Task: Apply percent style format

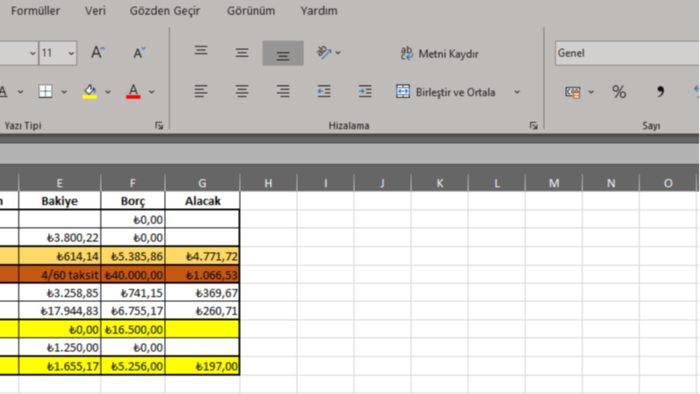Action: click(x=619, y=92)
